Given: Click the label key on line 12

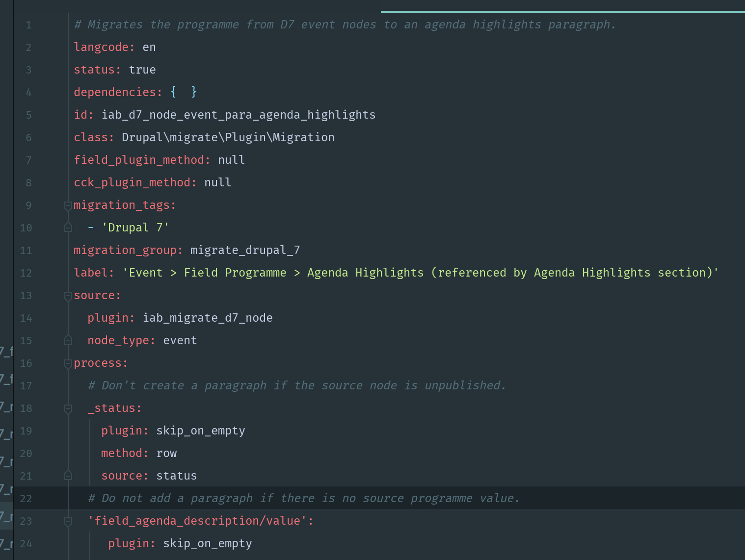Looking at the screenshot, I should [x=94, y=273].
